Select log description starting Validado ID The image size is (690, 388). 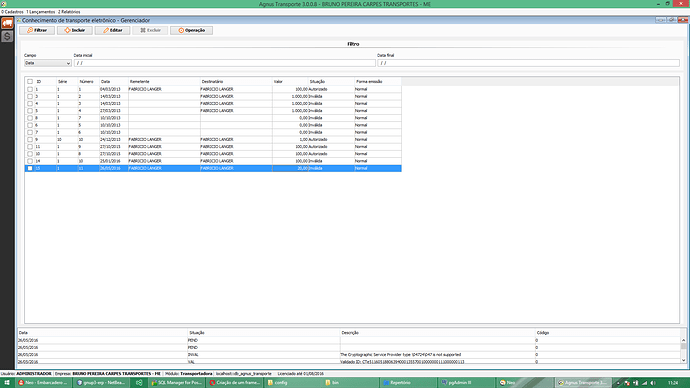[402, 362]
